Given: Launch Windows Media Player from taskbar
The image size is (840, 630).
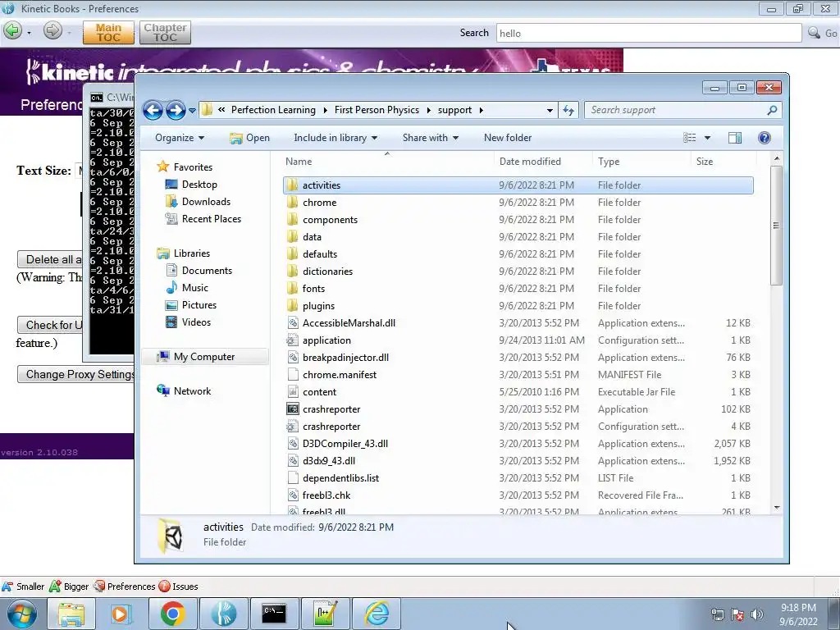Looking at the screenshot, I should tap(121, 614).
